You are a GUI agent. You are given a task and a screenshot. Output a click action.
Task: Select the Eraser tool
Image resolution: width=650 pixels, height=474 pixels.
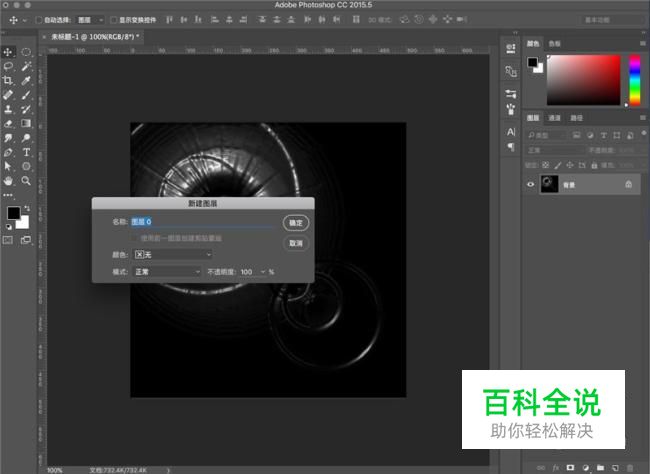pyautogui.click(x=9, y=123)
